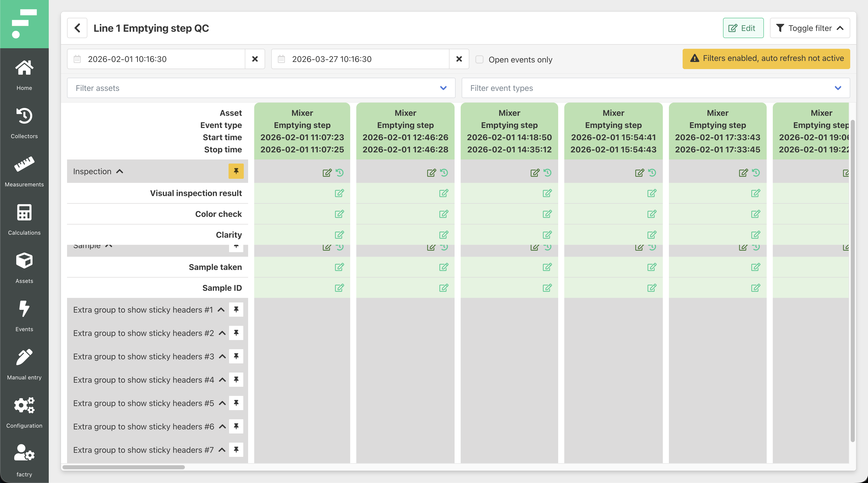Open history for 11:07:23 Inspection group
The width and height of the screenshot is (868, 483).
click(x=340, y=173)
